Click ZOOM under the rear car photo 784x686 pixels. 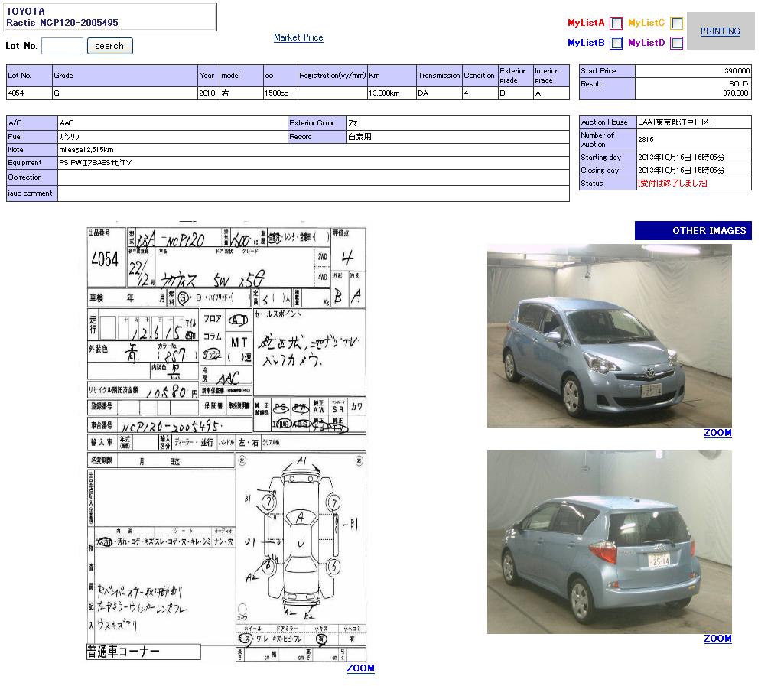[717, 639]
